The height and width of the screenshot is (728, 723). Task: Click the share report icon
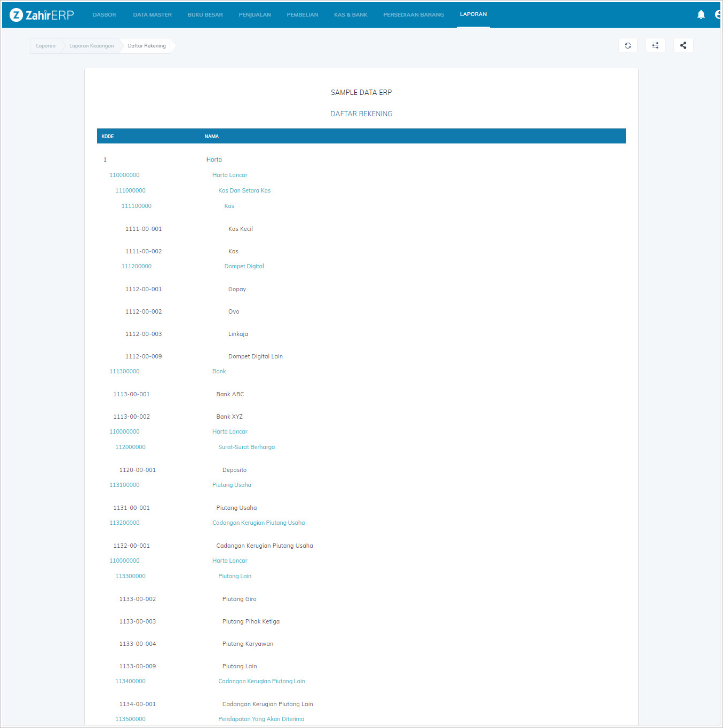683,45
